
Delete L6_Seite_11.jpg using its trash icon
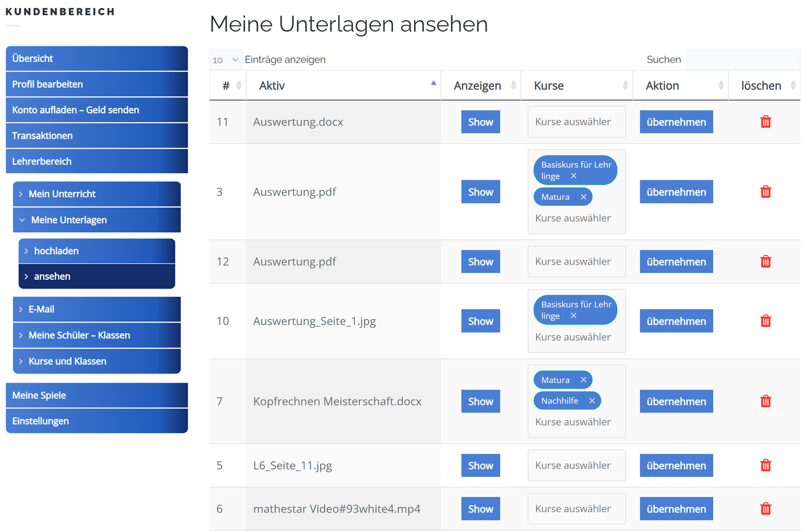765,465
